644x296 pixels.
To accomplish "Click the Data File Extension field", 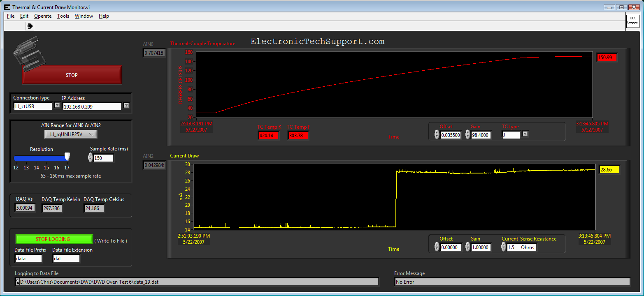I will point(66,259).
